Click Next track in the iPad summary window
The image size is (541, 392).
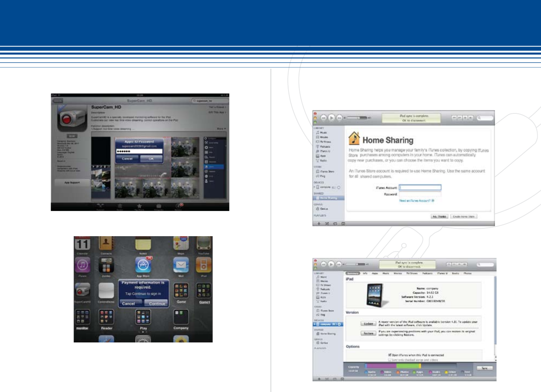click(x=339, y=264)
